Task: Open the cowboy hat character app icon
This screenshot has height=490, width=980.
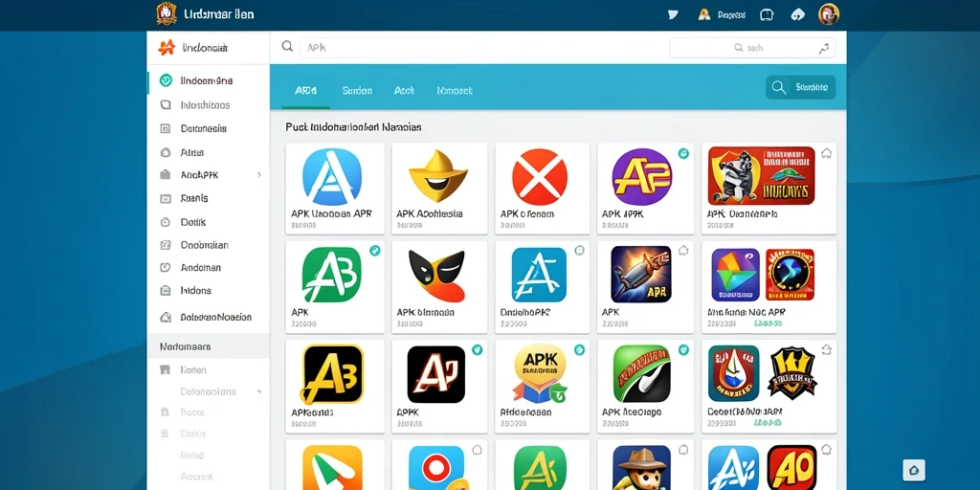Action: pos(642,467)
